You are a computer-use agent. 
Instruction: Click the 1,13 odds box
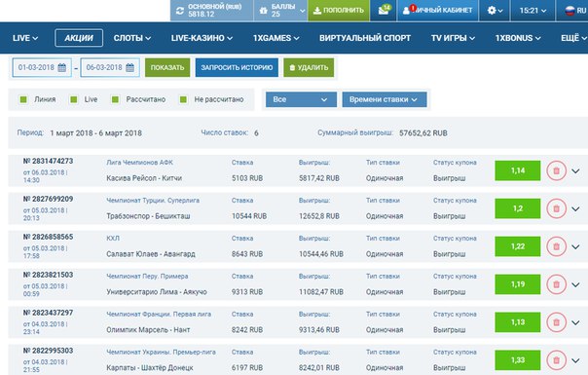[518, 322]
